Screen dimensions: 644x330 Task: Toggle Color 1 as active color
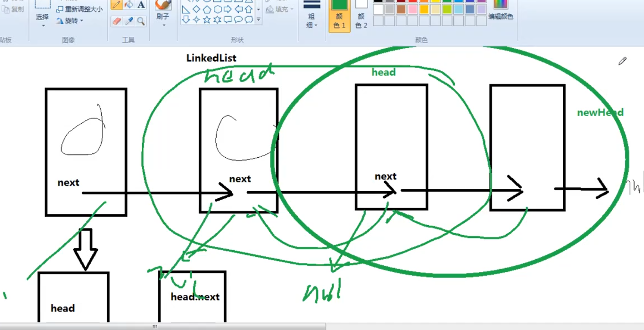[x=339, y=16]
